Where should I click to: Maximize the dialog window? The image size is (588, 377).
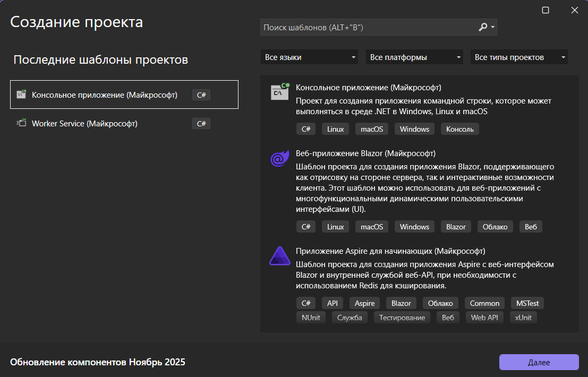click(x=545, y=10)
